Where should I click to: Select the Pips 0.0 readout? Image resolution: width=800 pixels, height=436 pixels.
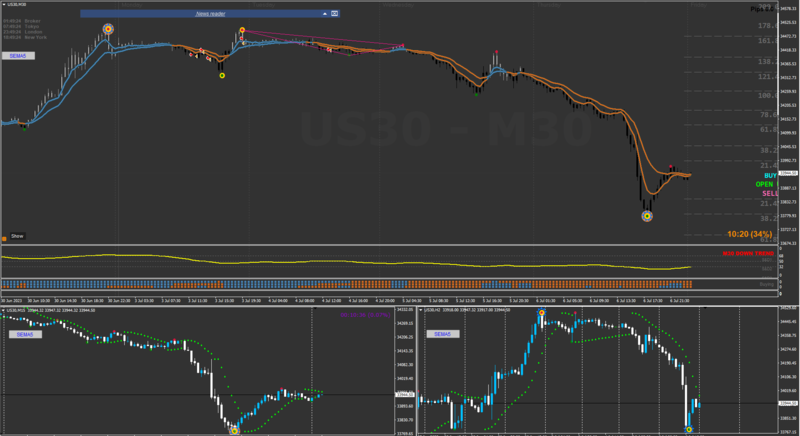click(x=762, y=9)
